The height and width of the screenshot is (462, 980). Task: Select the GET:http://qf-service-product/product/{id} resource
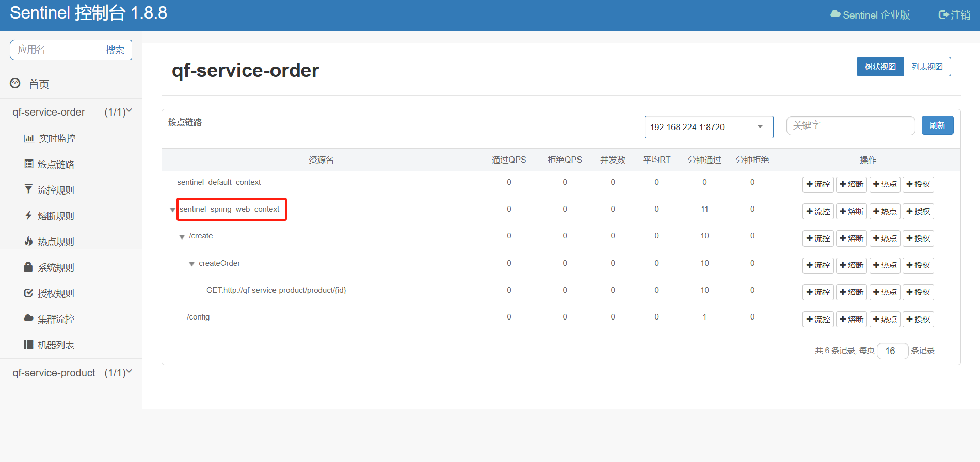pos(276,290)
